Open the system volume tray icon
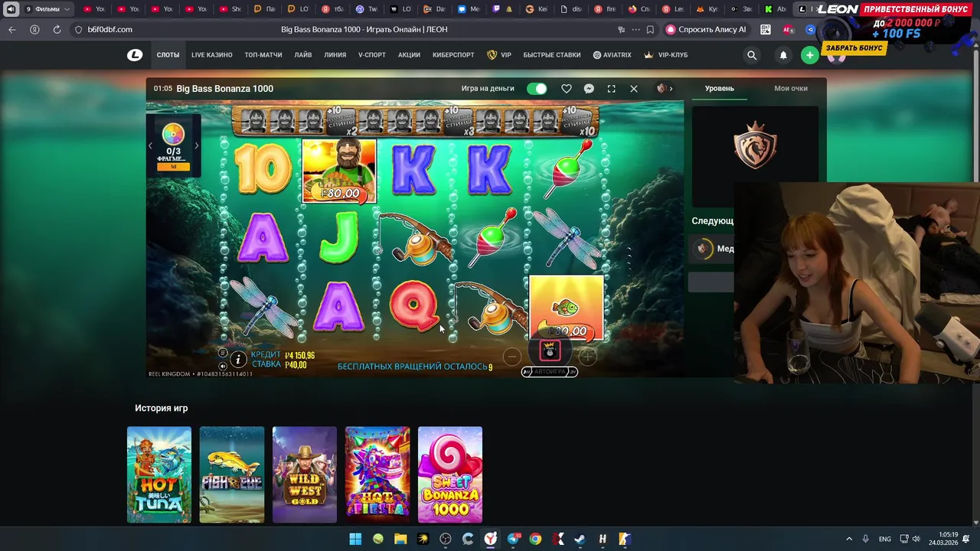The image size is (980, 551). tap(916, 539)
